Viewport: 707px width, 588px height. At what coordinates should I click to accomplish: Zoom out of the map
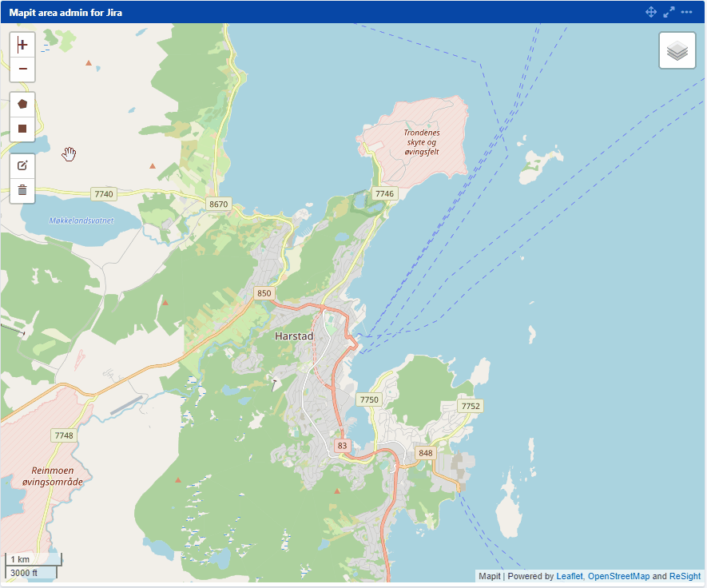tap(22, 70)
